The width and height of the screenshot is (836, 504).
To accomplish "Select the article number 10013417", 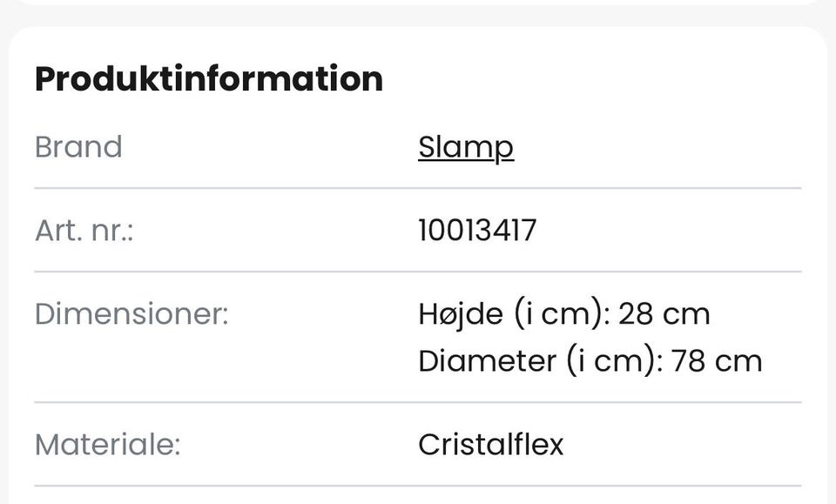I will (477, 231).
